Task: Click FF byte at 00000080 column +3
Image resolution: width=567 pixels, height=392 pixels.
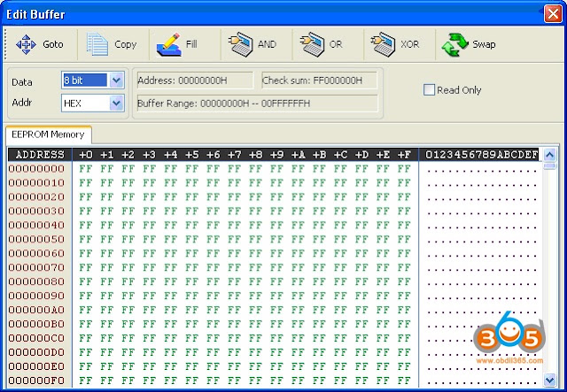Action: coord(150,281)
